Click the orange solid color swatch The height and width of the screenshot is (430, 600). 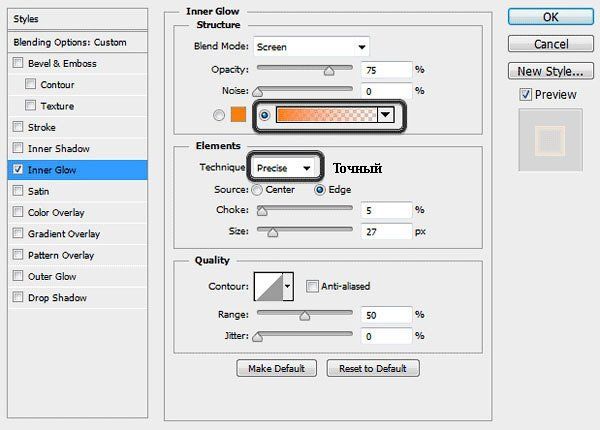click(x=238, y=115)
